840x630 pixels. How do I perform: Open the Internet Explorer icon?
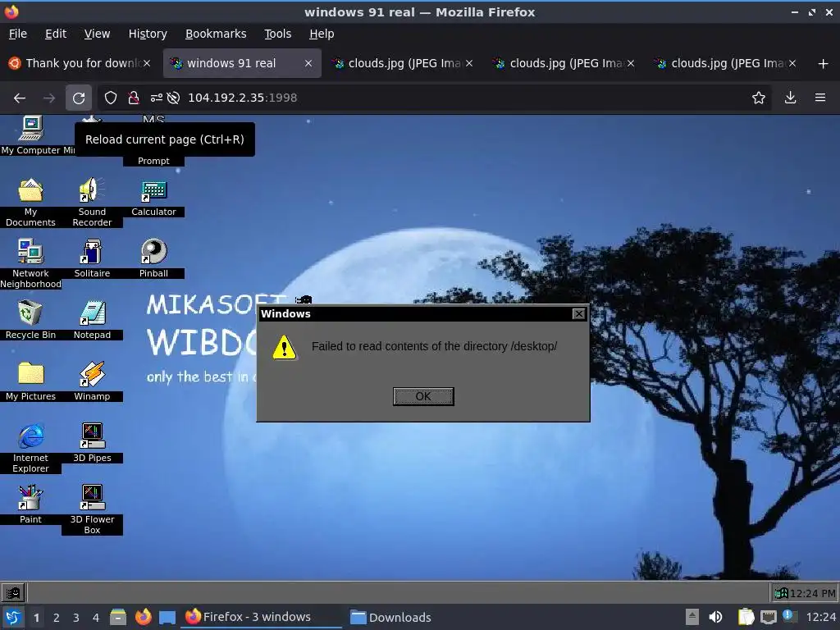click(30, 449)
